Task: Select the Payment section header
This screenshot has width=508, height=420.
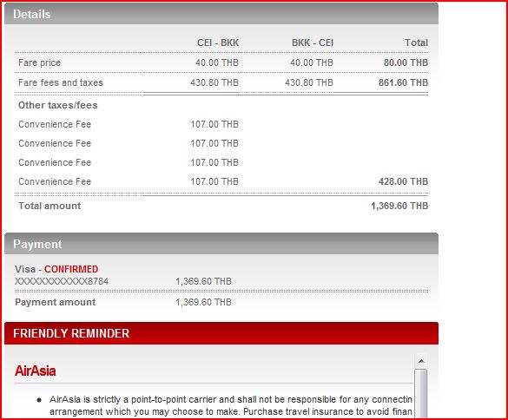Action: (x=221, y=244)
